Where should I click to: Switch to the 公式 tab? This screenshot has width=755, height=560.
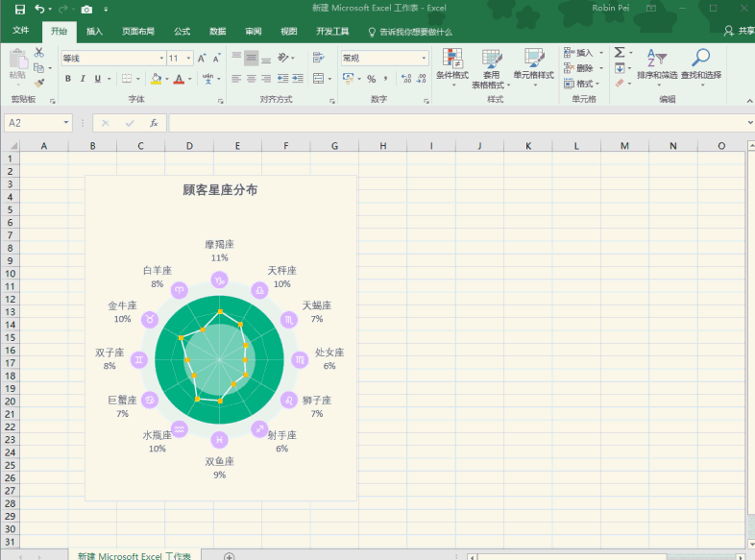point(182,32)
